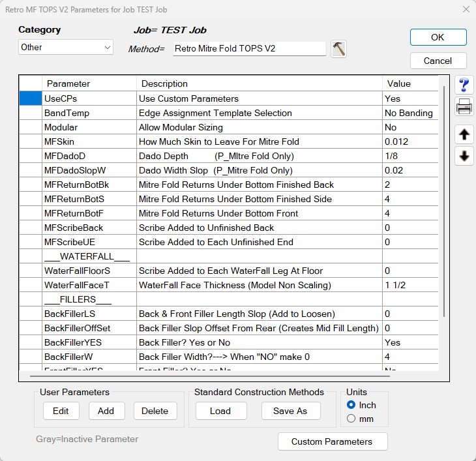Open help via the question mark icon

(464, 85)
